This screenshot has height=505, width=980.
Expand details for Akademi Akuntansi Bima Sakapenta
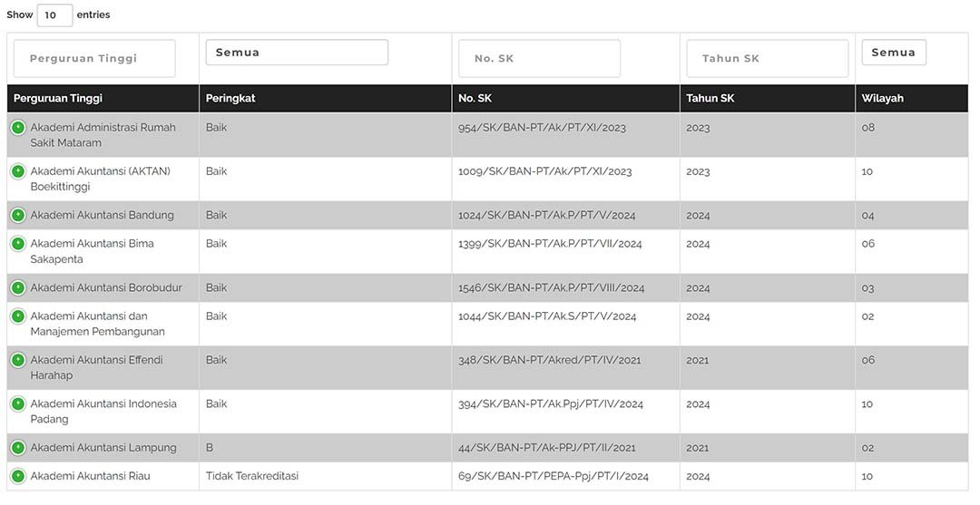tap(18, 244)
